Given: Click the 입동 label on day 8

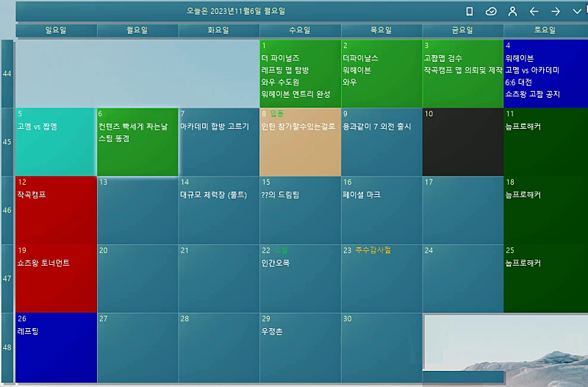Looking at the screenshot, I should (x=277, y=113).
